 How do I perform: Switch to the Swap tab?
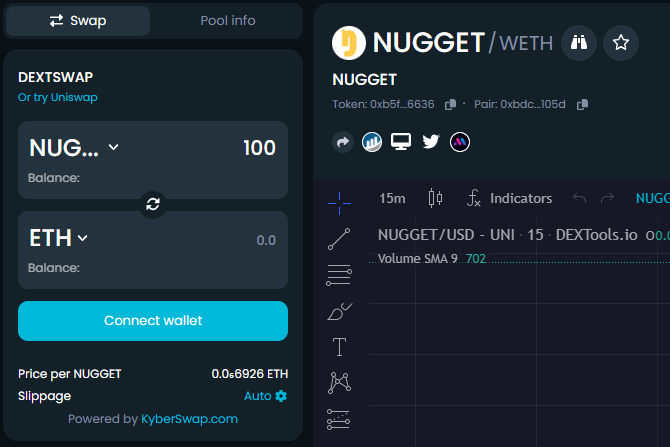point(78,21)
